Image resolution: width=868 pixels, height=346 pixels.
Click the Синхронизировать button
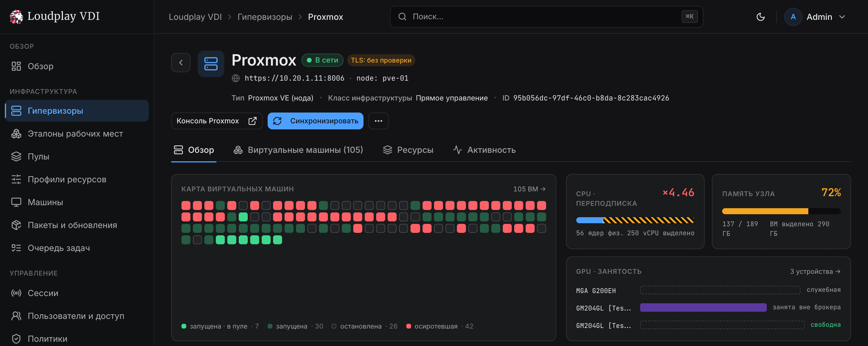[315, 121]
